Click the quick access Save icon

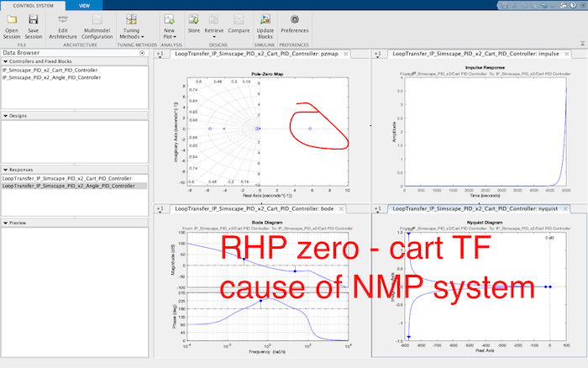click(x=504, y=5)
